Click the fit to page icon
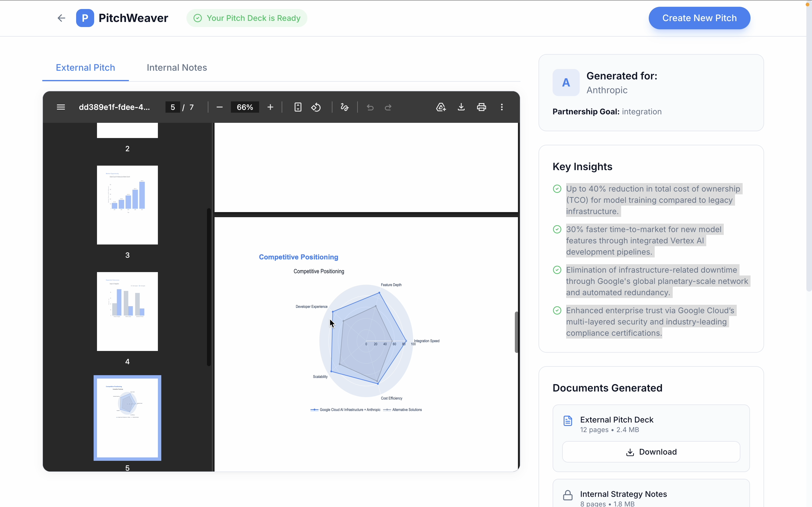The width and height of the screenshot is (812, 507). (x=298, y=107)
